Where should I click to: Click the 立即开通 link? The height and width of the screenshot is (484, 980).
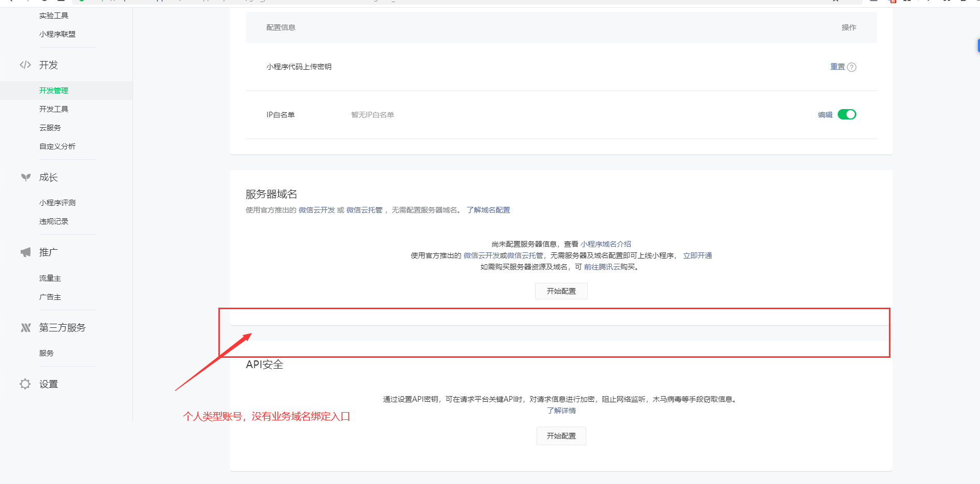(697, 255)
